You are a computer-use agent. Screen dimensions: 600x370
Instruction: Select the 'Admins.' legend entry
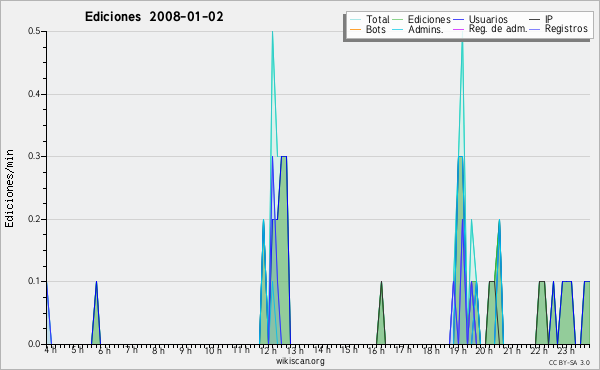click(x=418, y=29)
